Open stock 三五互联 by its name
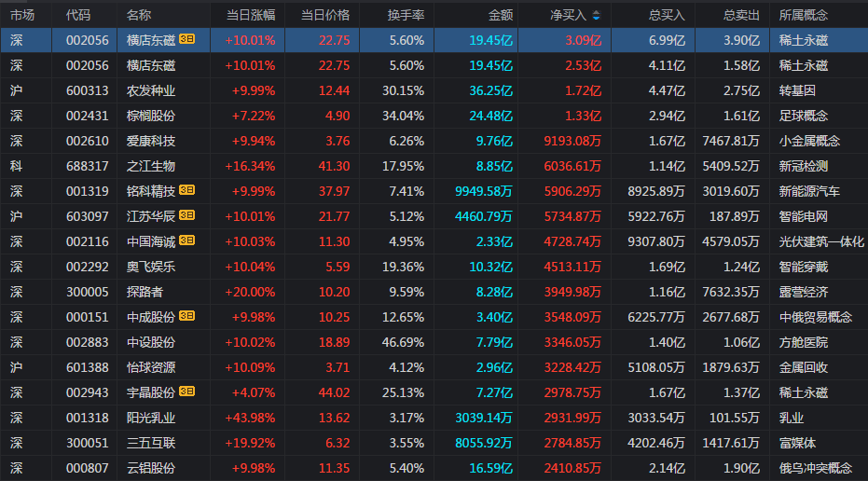The image size is (868, 481). (x=151, y=443)
